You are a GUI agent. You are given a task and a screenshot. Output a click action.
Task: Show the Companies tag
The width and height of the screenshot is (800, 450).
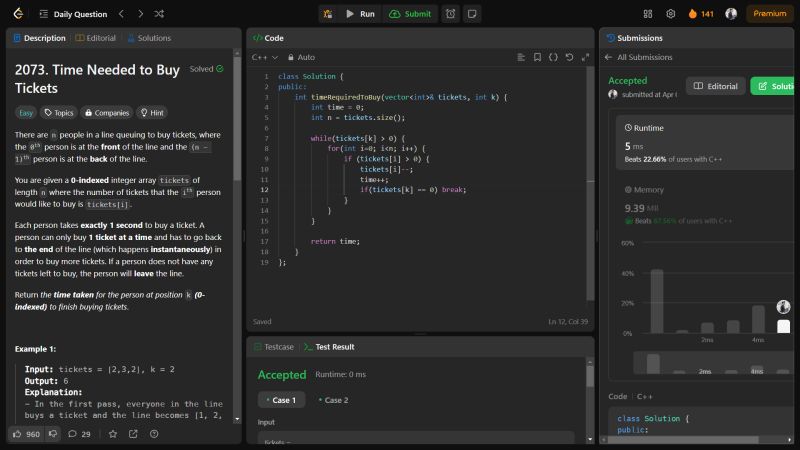point(107,113)
